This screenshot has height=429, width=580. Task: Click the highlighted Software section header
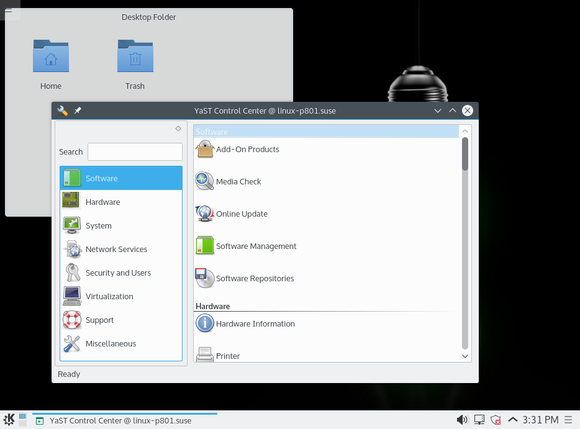(x=326, y=131)
